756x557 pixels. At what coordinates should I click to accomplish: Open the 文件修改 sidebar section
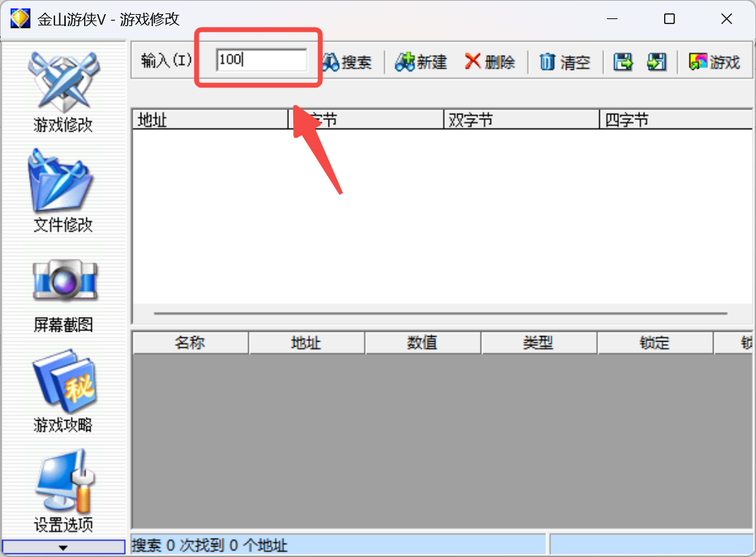pos(63,191)
